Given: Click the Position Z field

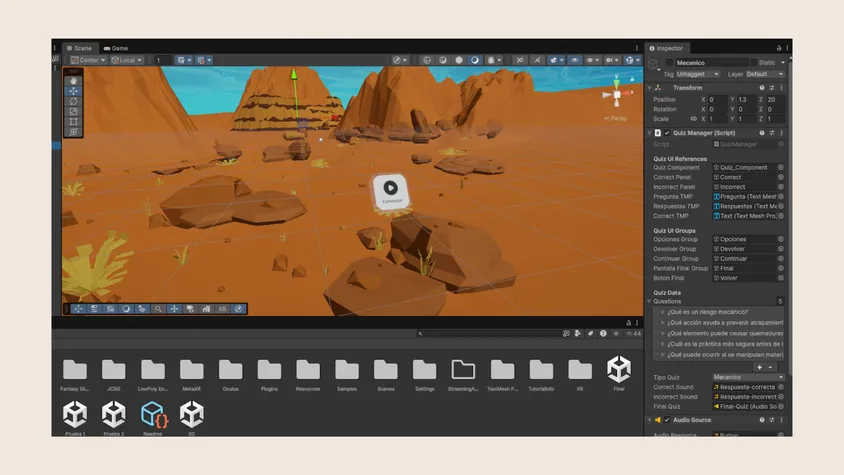Looking at the screenshot, I should (x=775, y=100).
